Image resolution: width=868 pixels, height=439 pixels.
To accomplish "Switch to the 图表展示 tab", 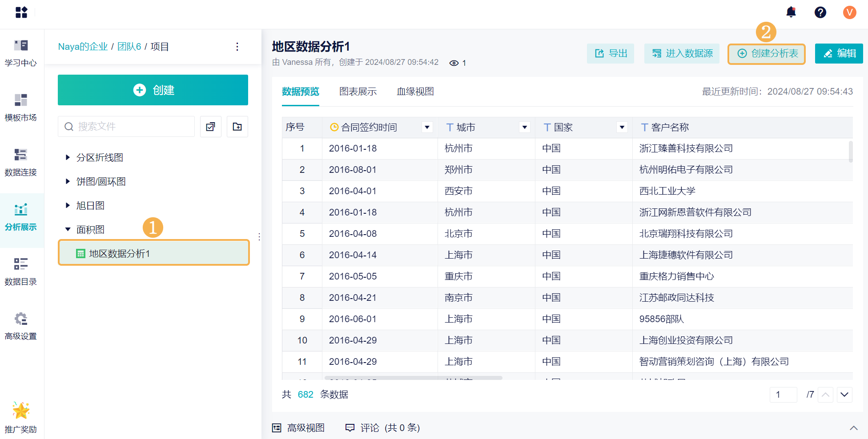I will tap(358, 92).
